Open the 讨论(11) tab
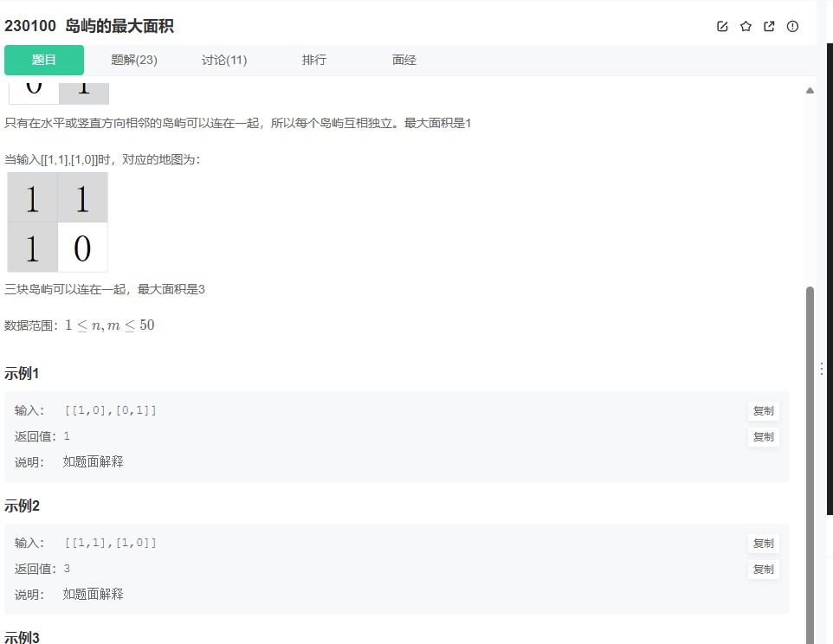Image resolution: width=833 pixels, height=644 pixels. 224,60
